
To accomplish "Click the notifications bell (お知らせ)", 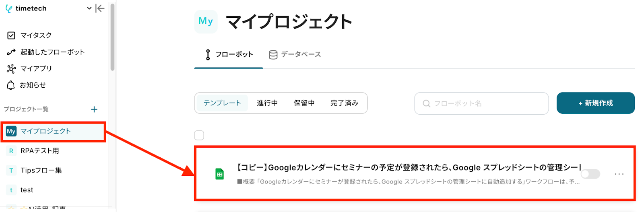I will [11, 85].
